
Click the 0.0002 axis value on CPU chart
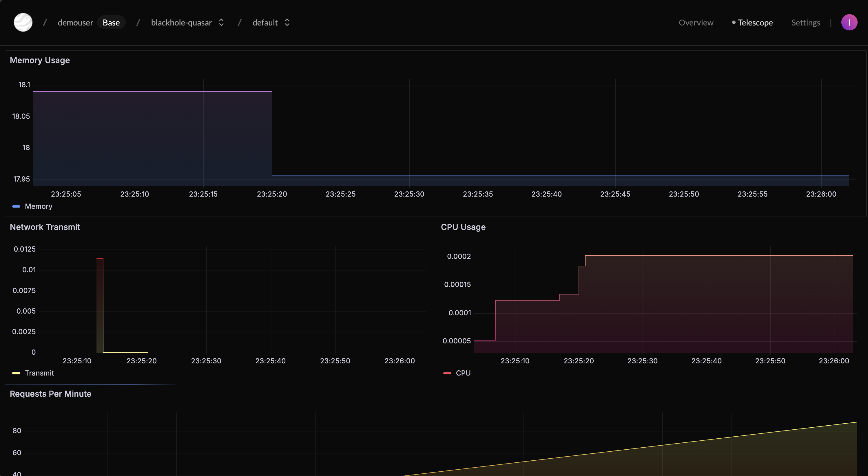pyautogui.click(x=459, y=257)
